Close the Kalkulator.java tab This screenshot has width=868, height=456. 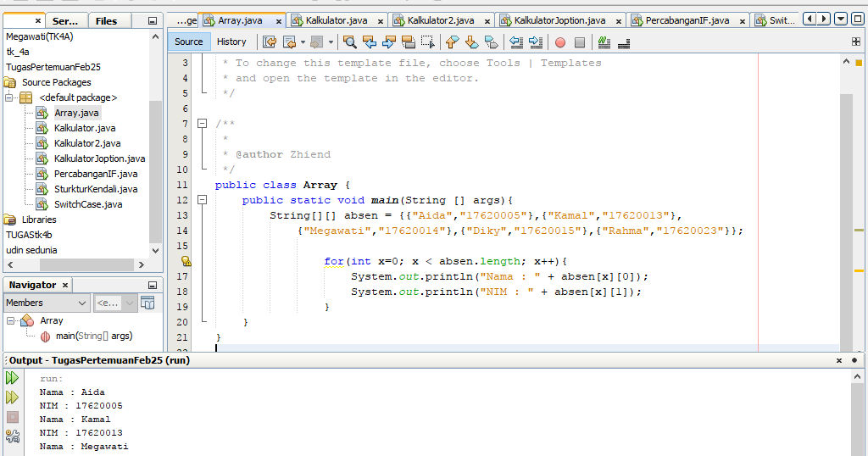click(381, 21)
